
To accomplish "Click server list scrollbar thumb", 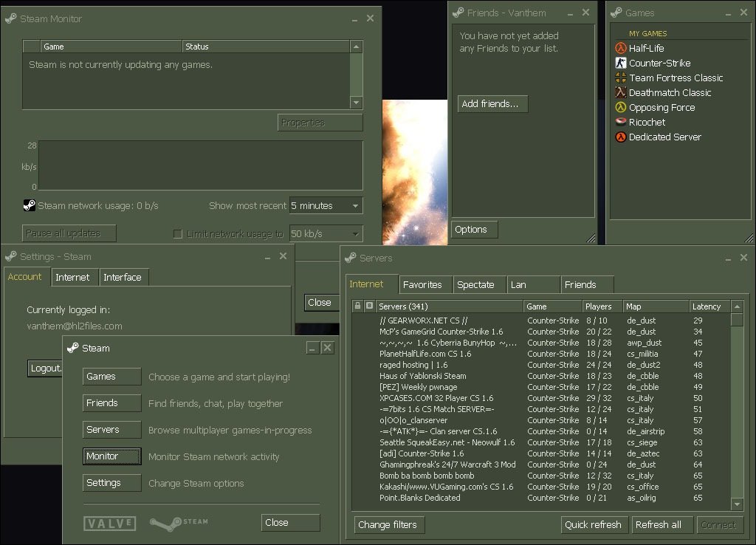I will tap(737, 319).
